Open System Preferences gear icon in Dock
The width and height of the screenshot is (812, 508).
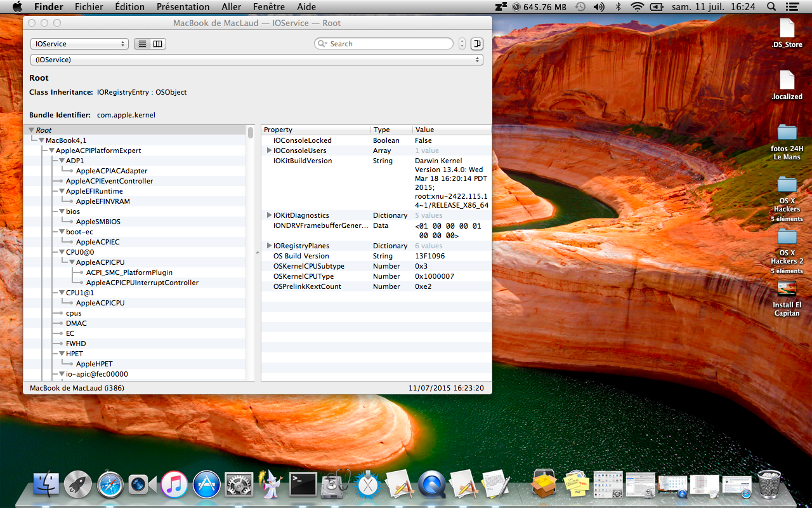click(239, 485)
